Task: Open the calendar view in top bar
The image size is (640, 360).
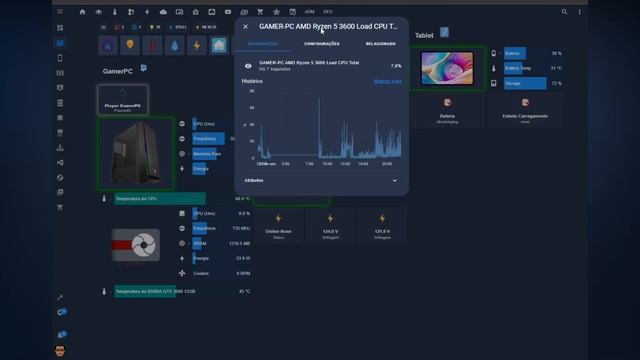Action: click(x=293, y=12)
